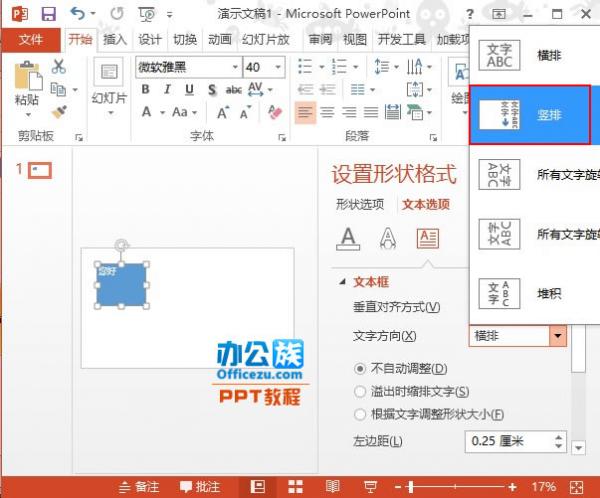
Task: Select the 溢出时缩排文字 radio option
Action: [360, 391]
